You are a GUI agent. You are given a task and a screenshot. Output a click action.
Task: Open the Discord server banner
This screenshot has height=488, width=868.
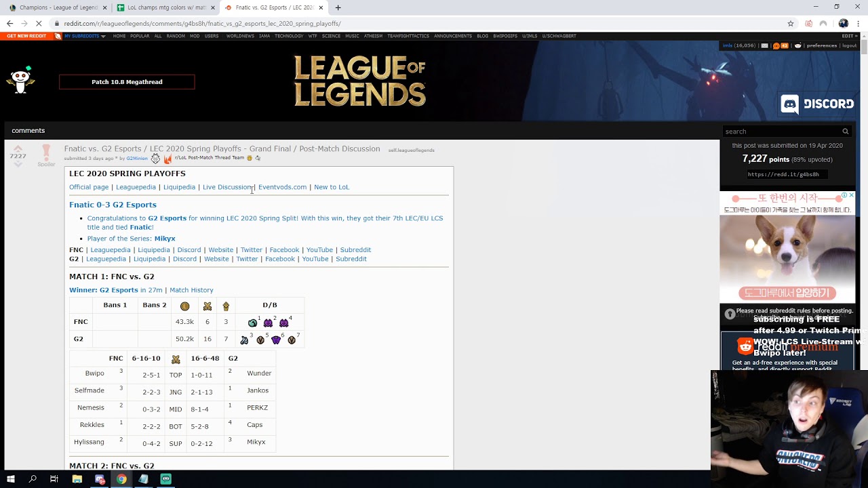click(817, 104)
